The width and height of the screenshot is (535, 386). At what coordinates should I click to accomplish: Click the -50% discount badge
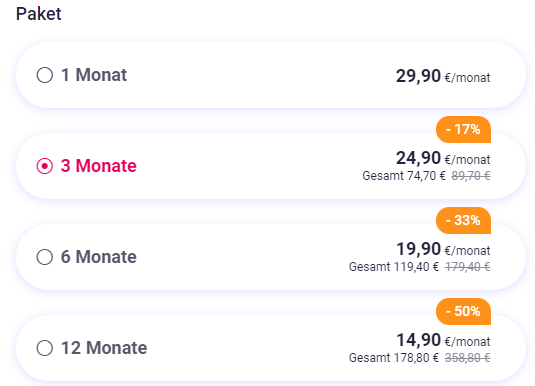(463, 311)
